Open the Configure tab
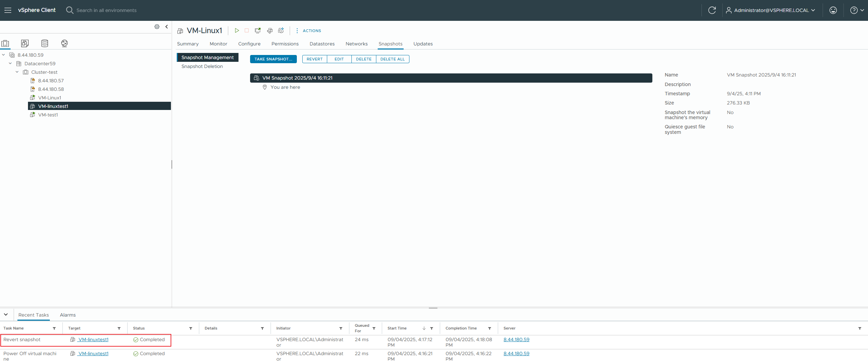Image resolution: width=868 pixels, height=363 pixels. (x=249, y=44)
